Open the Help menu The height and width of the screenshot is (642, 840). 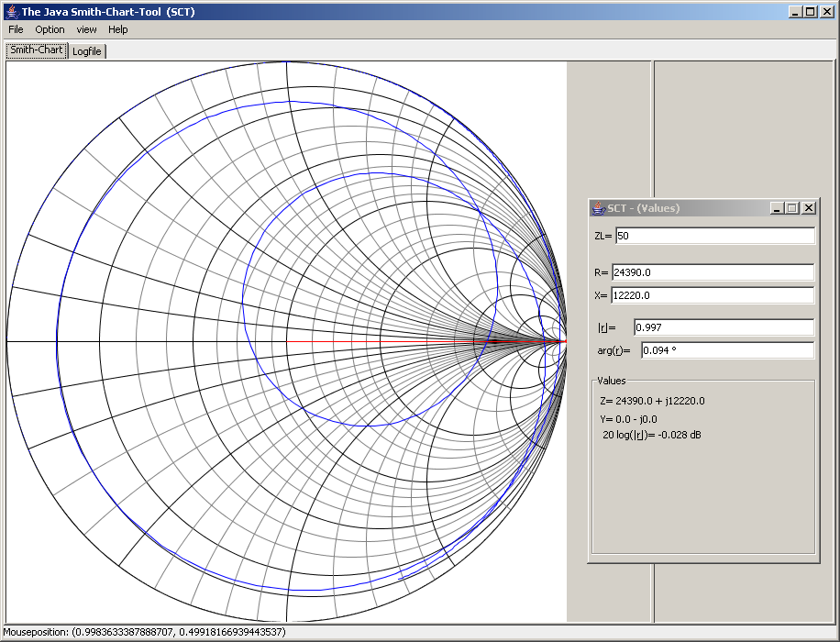pyautogui.click(x=118, y=29)
